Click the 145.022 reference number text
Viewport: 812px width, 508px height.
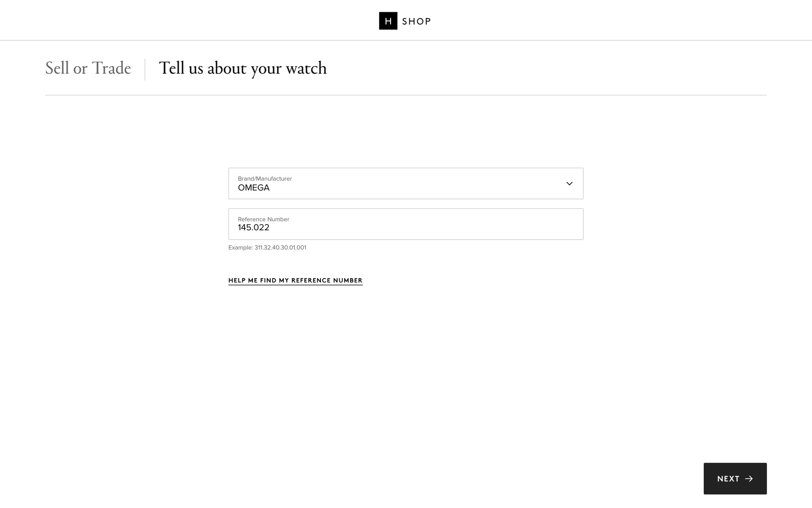(x=253, y=228)
